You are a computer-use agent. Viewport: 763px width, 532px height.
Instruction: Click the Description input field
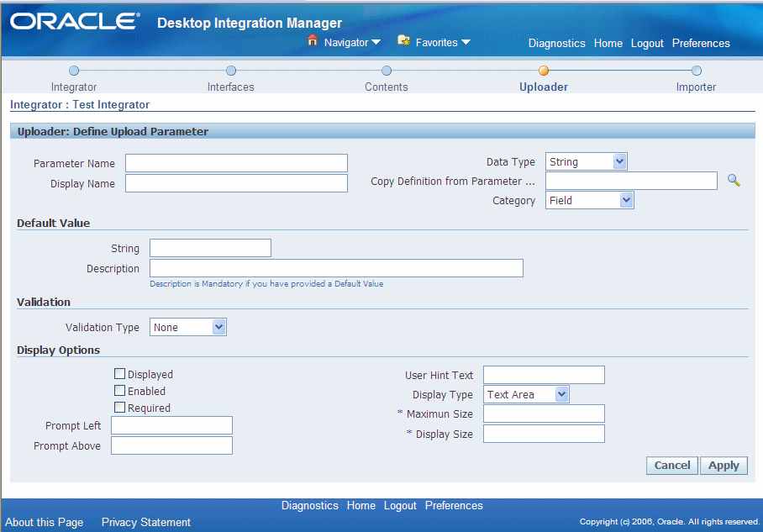click(336, 268)
